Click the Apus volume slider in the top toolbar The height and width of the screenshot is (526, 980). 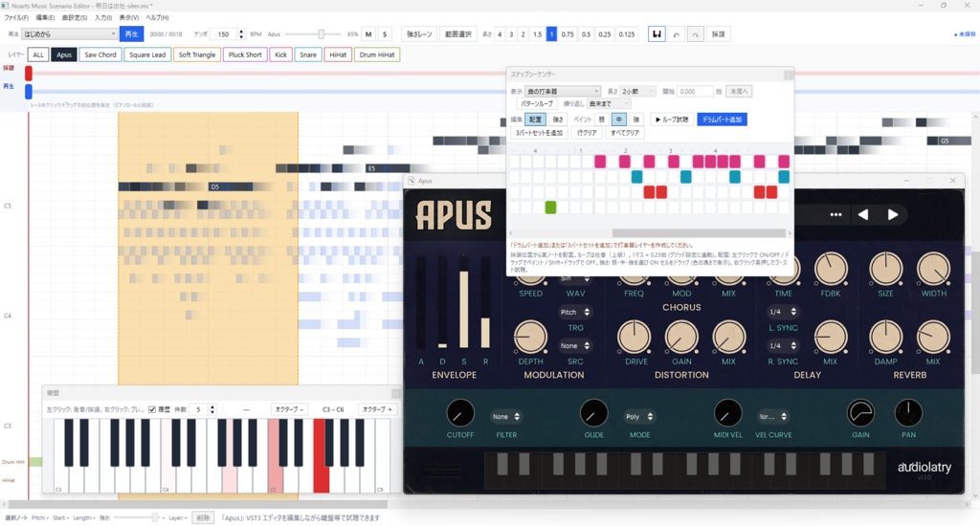(x=313, y=34)
